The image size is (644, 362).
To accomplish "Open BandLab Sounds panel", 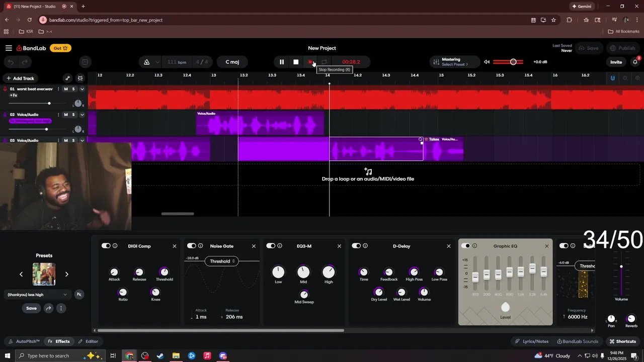I will [577, 341].
